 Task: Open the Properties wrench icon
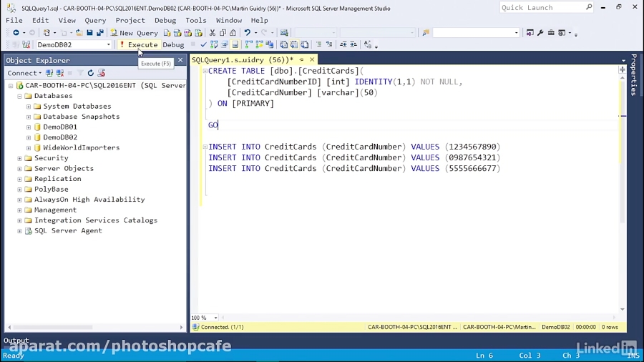[x=540, y=33]
